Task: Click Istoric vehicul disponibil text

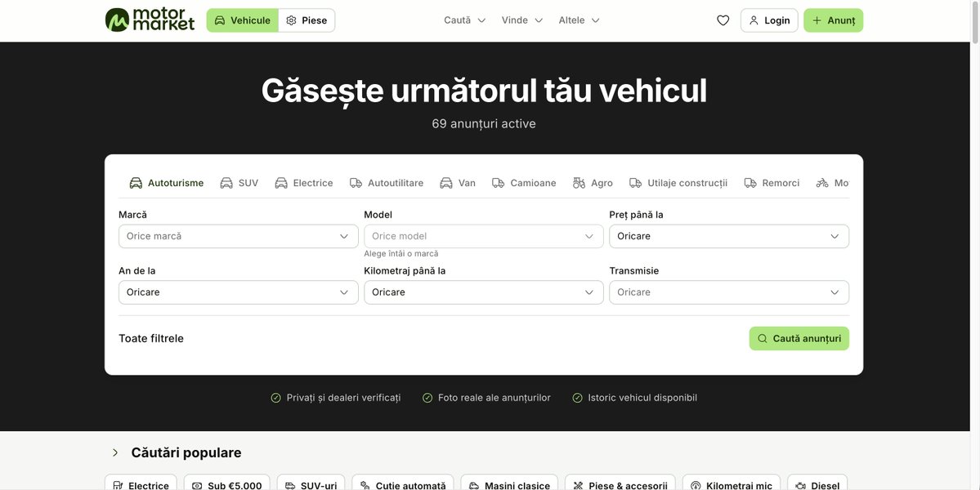Action: coord(642,398)
